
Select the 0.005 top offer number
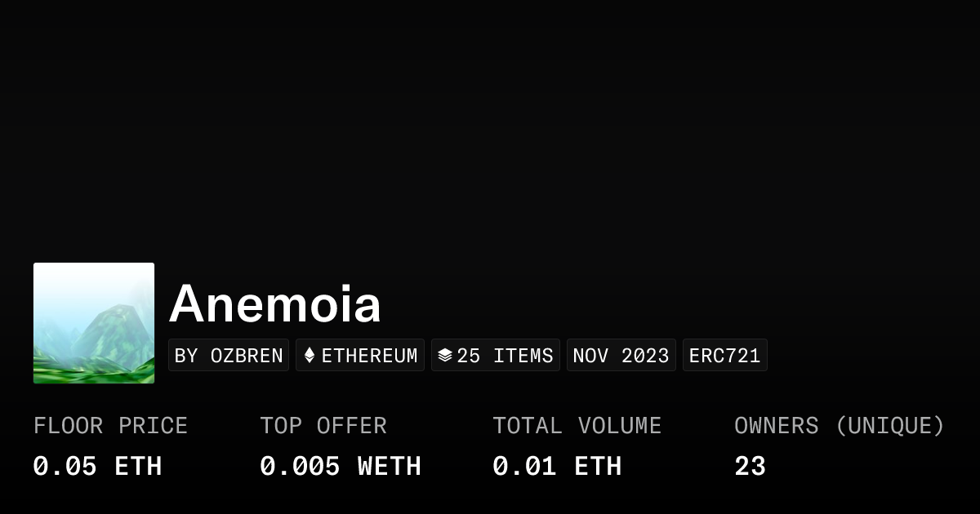(x=300, y=467)
